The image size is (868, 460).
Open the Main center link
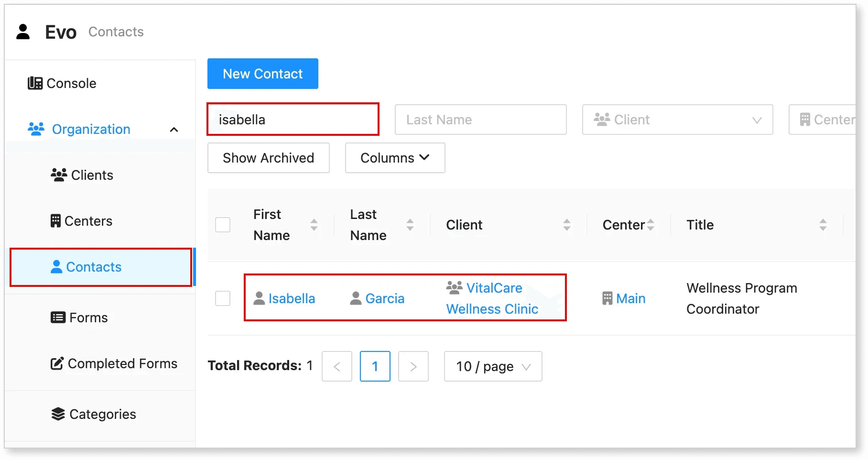tap(630, 298)
